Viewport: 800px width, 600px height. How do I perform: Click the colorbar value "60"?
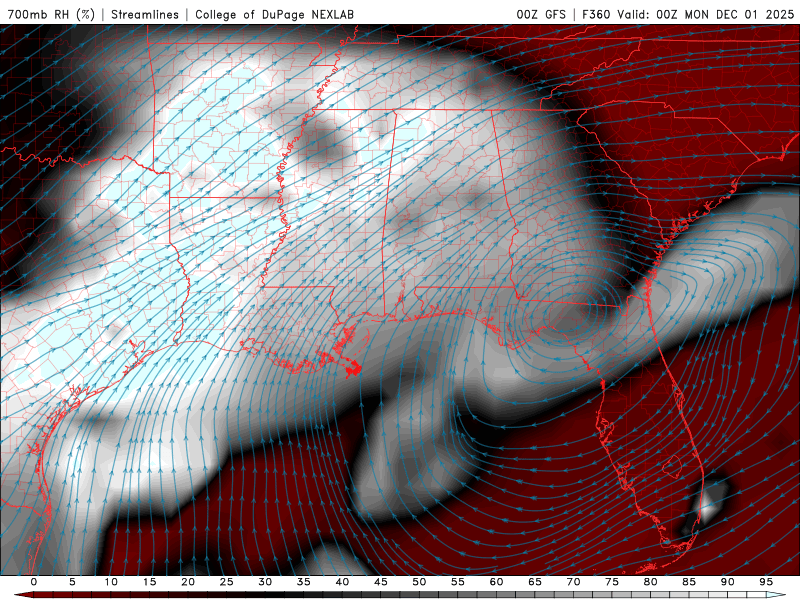[496, 582]
